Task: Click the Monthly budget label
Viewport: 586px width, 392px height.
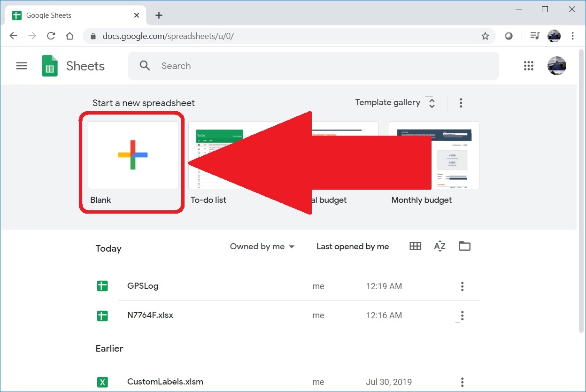Action: coord(422,200)
